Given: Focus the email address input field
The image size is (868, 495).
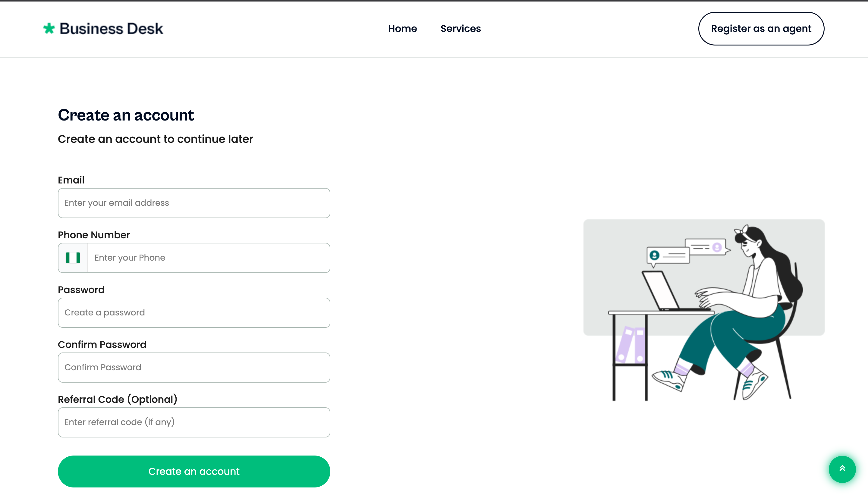Looking at the screenshot, I should pyautogui.click(x=194, y=203).
